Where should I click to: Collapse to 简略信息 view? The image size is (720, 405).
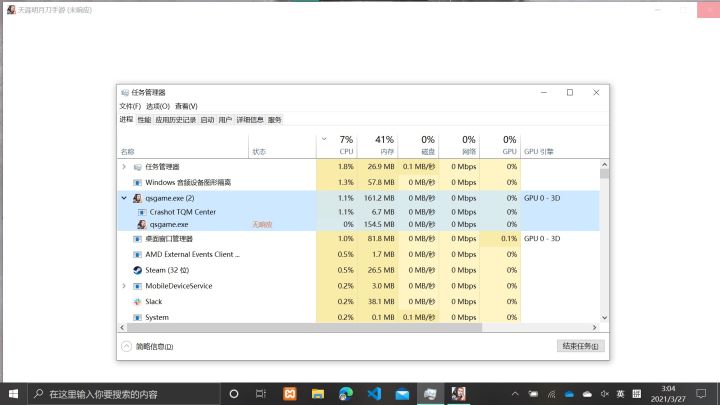[147, 347]
